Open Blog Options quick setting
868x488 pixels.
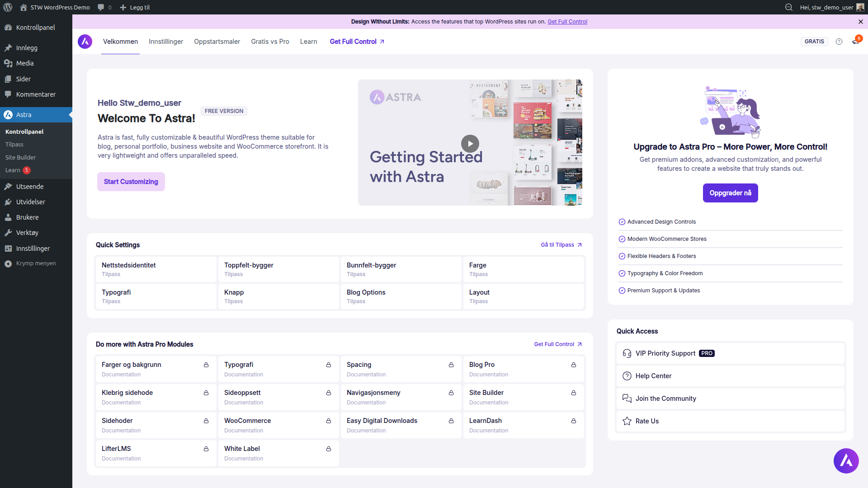[x=401, y=296]
